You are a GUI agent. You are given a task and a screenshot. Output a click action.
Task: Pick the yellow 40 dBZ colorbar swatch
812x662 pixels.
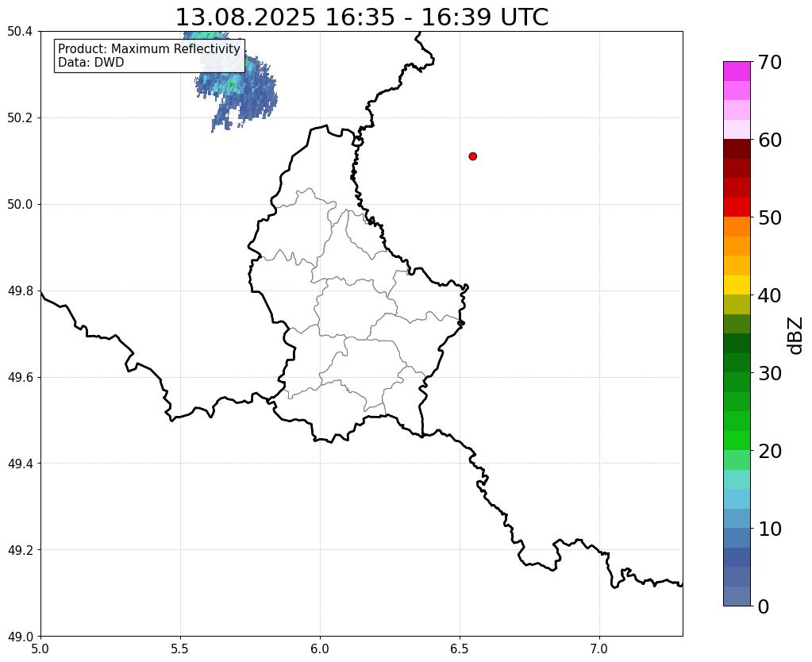737,285
